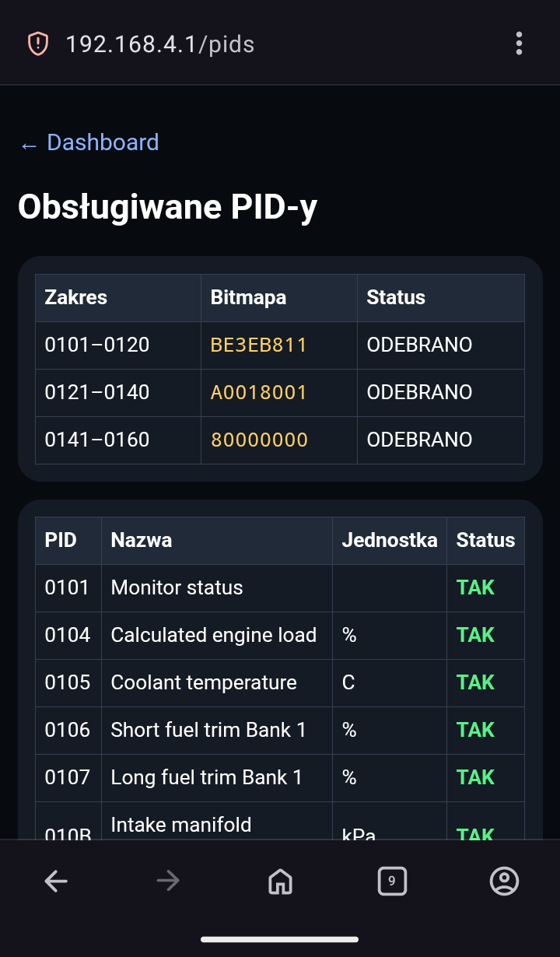This screenshot has width=560, height=957.
Task: Open the account profile icon
Action: click(x=504, y=881)
